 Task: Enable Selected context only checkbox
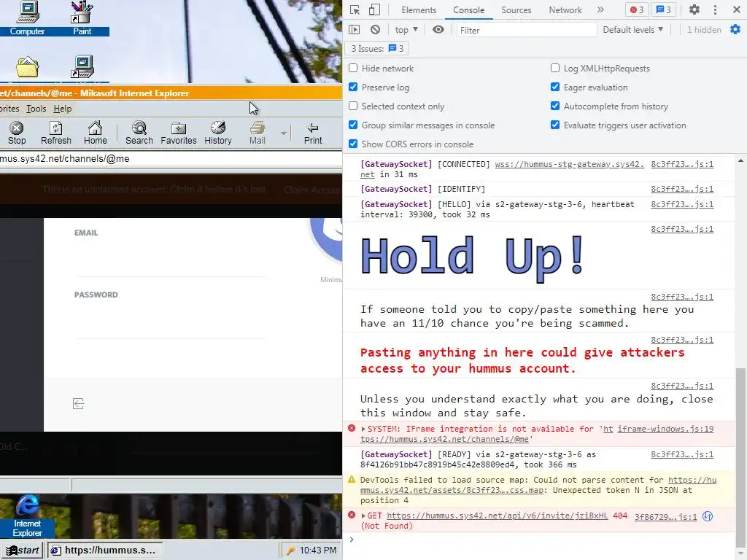353,106
